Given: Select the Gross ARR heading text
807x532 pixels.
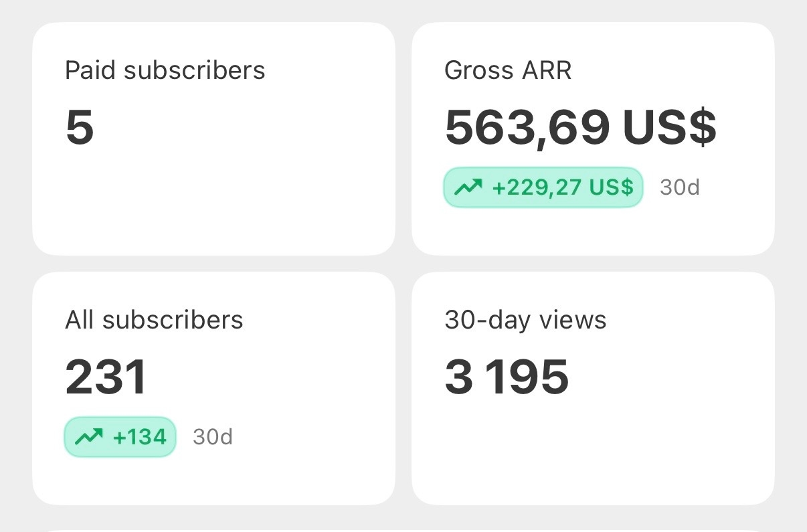Looking at the screenshot, I should [x=508, y=70].
